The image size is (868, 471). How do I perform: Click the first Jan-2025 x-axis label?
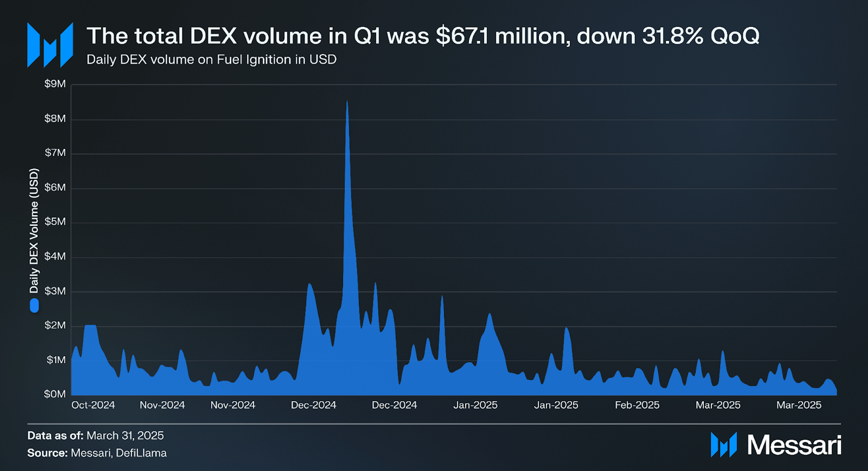tap(475, 405)
